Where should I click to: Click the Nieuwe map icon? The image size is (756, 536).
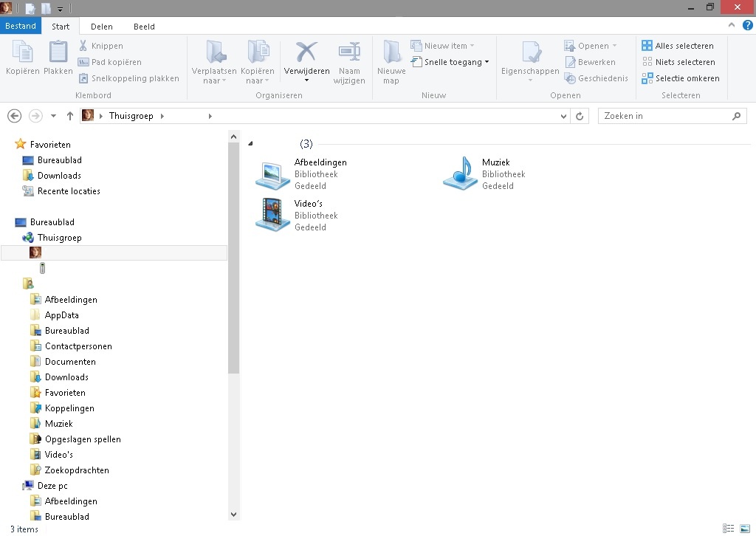pos(391,52)
